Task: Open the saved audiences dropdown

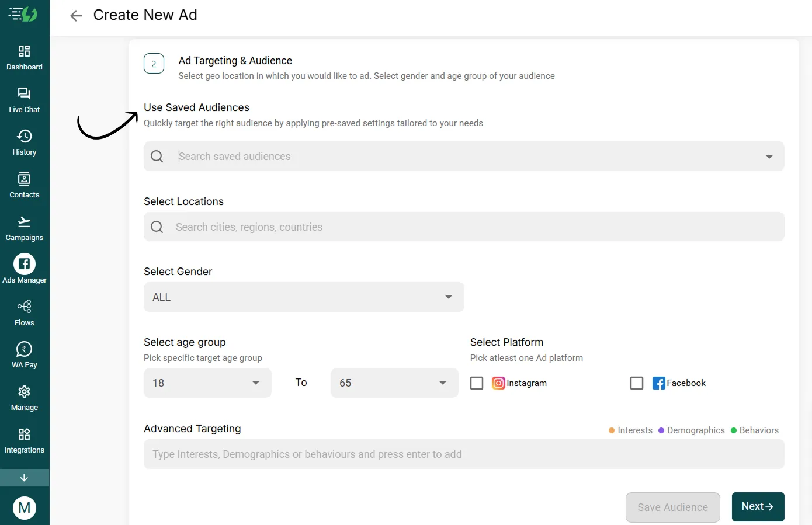Action: pyautogui.click(x=768, y=156)
